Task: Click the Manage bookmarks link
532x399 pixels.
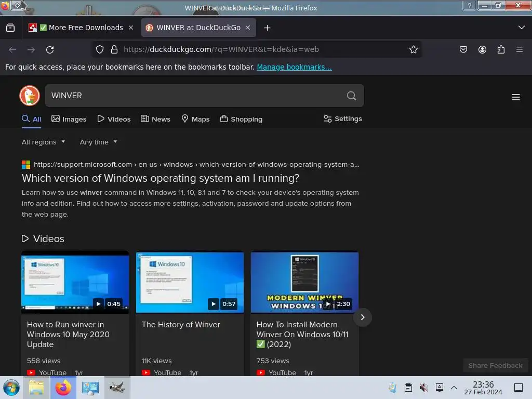Action: pos(294,67)
